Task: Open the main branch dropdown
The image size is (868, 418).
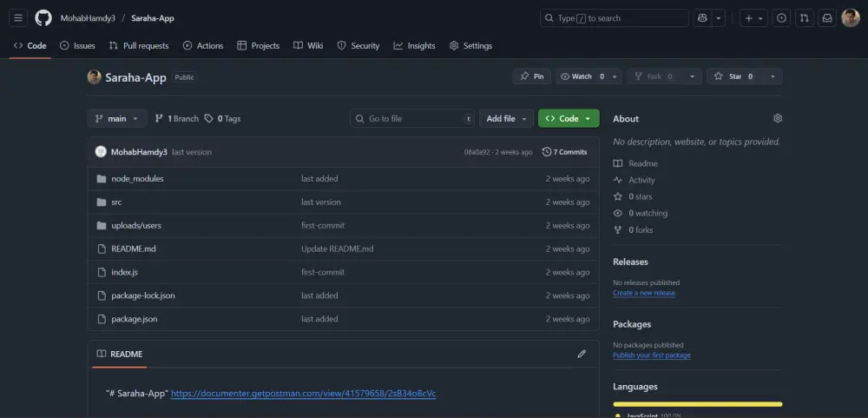Action: pyautogui.click(x=117, y=118)
